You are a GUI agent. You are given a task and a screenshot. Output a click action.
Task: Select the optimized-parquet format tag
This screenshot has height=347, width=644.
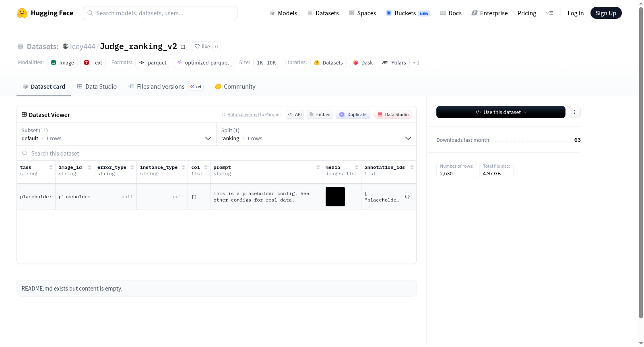click(x=203, y=62)
